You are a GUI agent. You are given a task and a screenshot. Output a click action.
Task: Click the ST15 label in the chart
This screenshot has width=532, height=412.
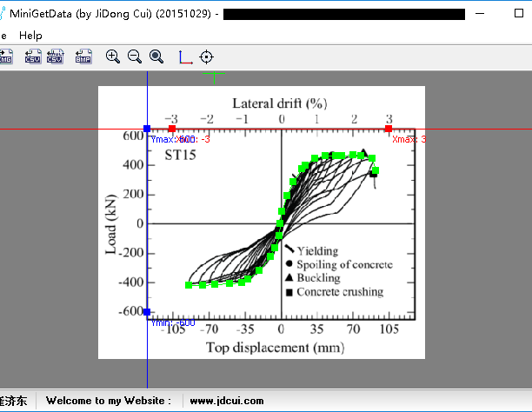[x=180, y=156]
